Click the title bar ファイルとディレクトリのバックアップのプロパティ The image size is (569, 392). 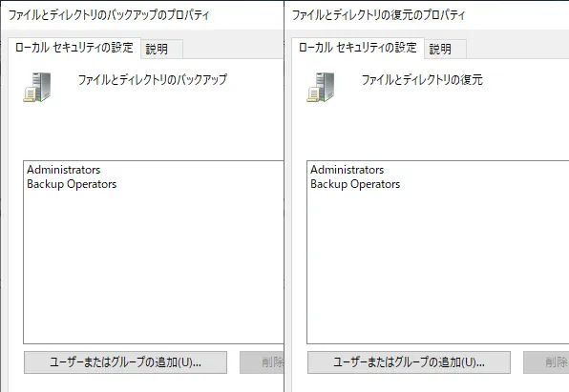pyautogui.click(x=109, y=15)
